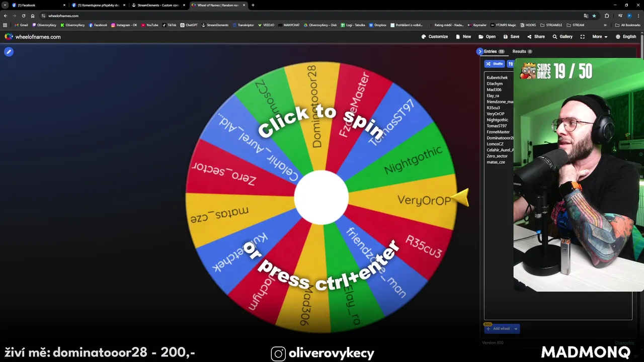Click the Zero_sector entry in list

[497, 156]
